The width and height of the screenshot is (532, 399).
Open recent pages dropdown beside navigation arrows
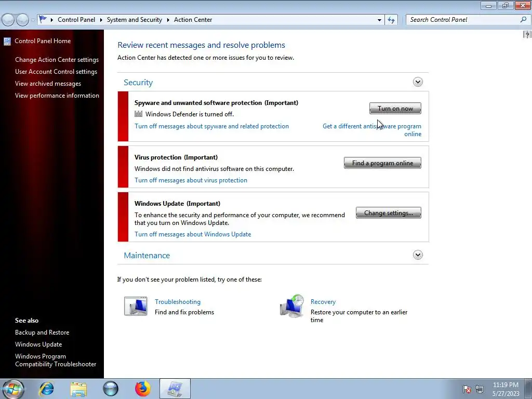point(33,20)
